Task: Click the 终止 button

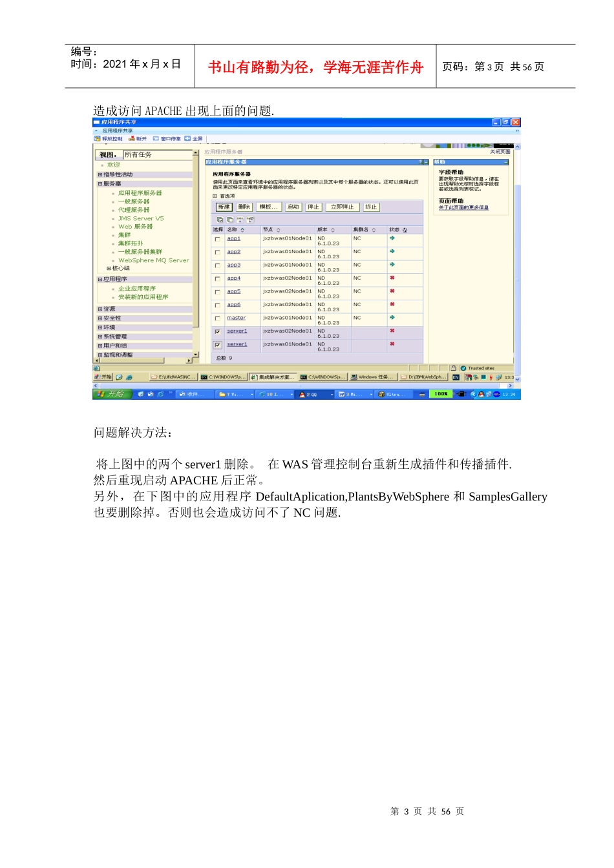Action: point(371,207)
